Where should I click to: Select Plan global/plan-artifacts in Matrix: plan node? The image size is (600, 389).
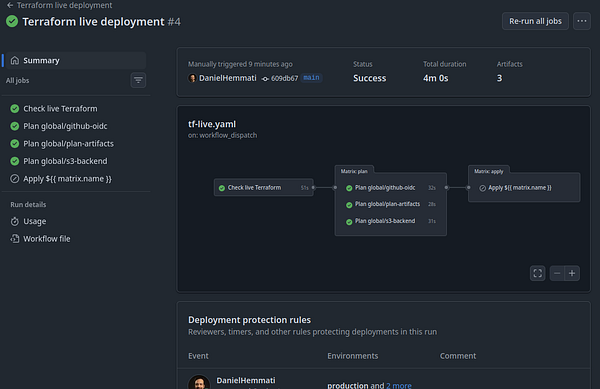pyautogui.click(x=390, y=204)
